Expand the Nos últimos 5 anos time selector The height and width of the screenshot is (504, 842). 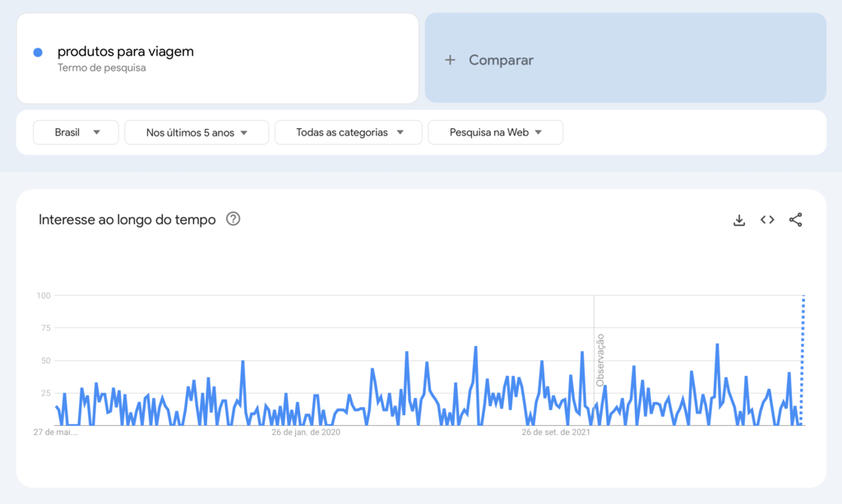(x=197, y=132)
